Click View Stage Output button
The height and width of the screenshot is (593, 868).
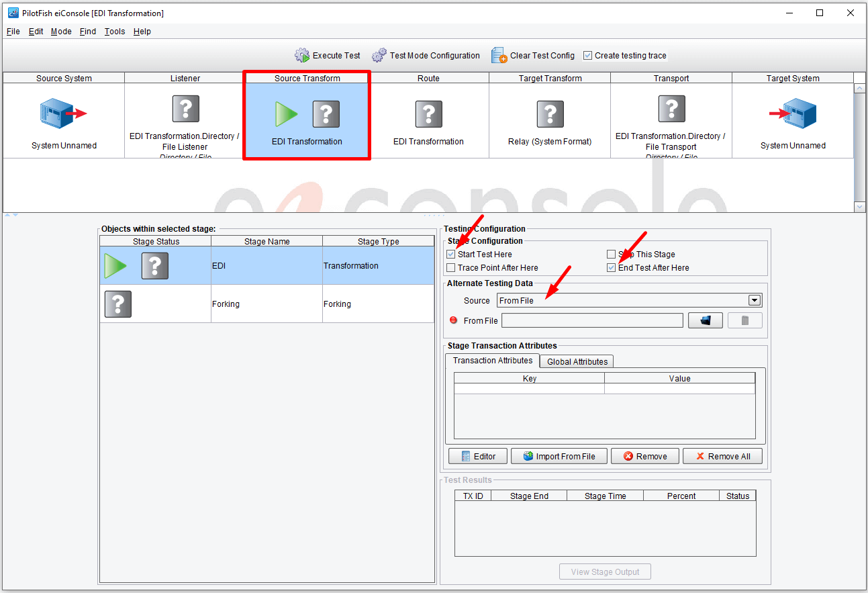click(x=605, y=572)
